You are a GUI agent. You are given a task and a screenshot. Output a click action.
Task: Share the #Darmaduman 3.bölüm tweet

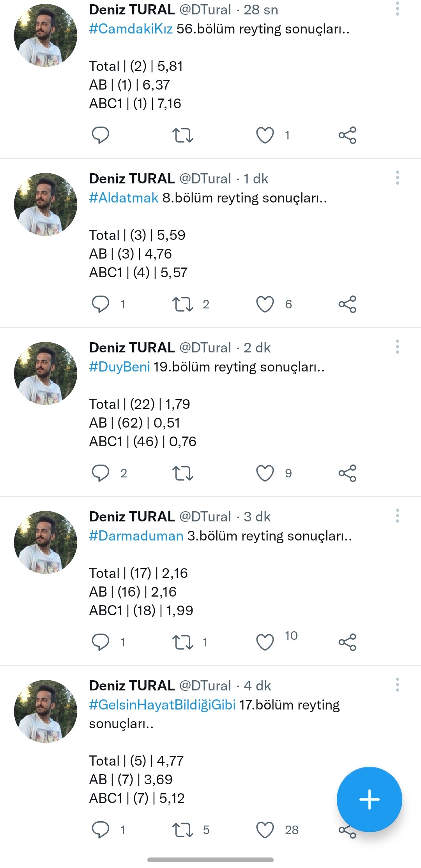(347, 642)
